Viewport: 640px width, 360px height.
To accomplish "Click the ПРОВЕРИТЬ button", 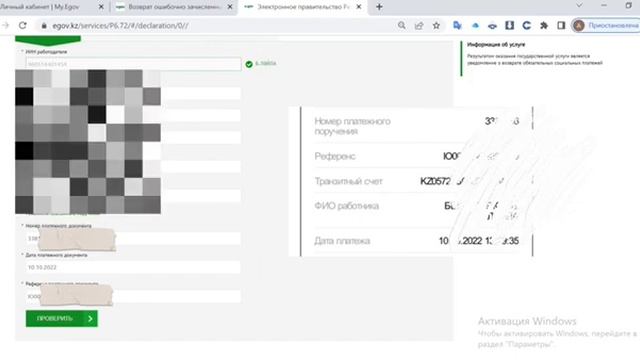I will coord(62,318).
